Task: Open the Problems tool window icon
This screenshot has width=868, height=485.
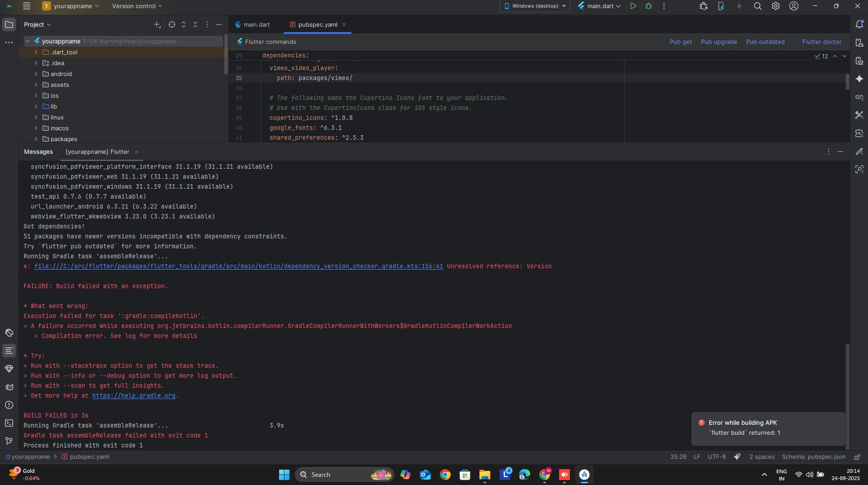Action: click(9, 405)
